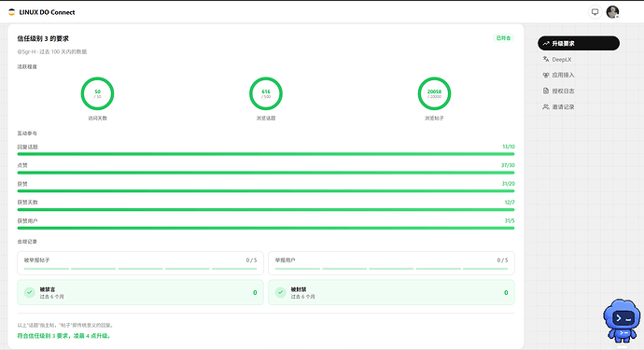Click the document icon beside 授权日志
Viewport: 644px width, 350px height.
point(546,91)
